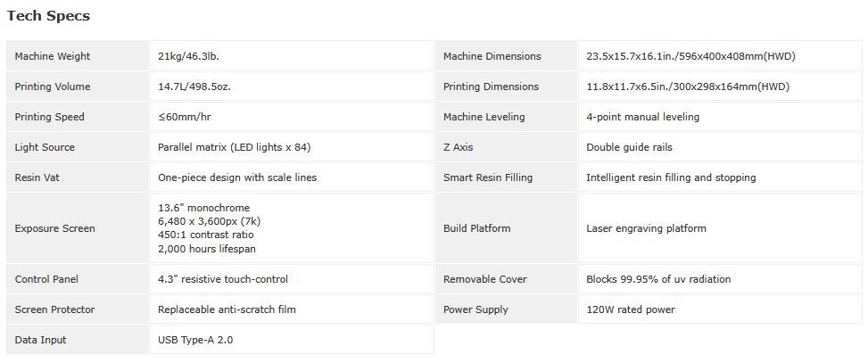Click the Printing Speed label cell
The height and width of the screenshot is (363, 868).
click(x=50, y=117)
